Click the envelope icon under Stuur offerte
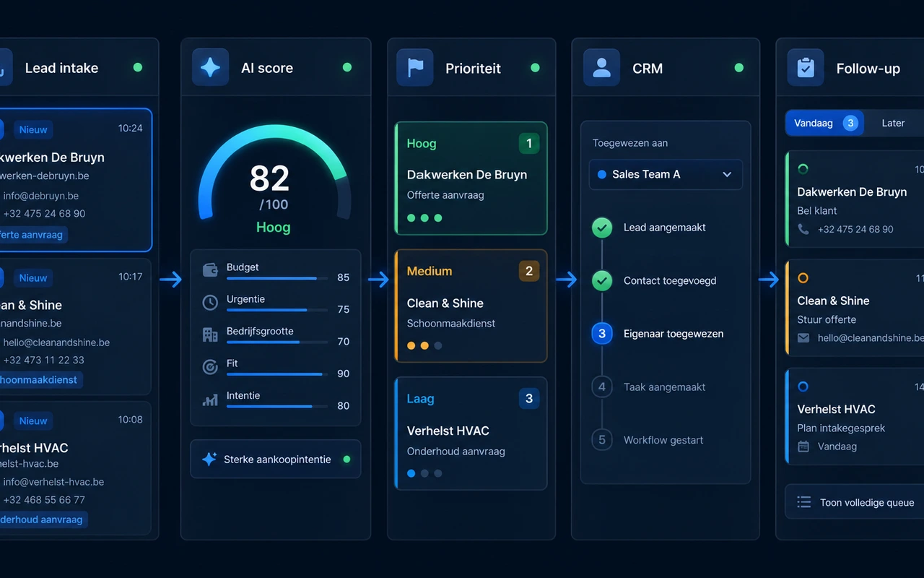The image size is (924, 578). point(803,338)
